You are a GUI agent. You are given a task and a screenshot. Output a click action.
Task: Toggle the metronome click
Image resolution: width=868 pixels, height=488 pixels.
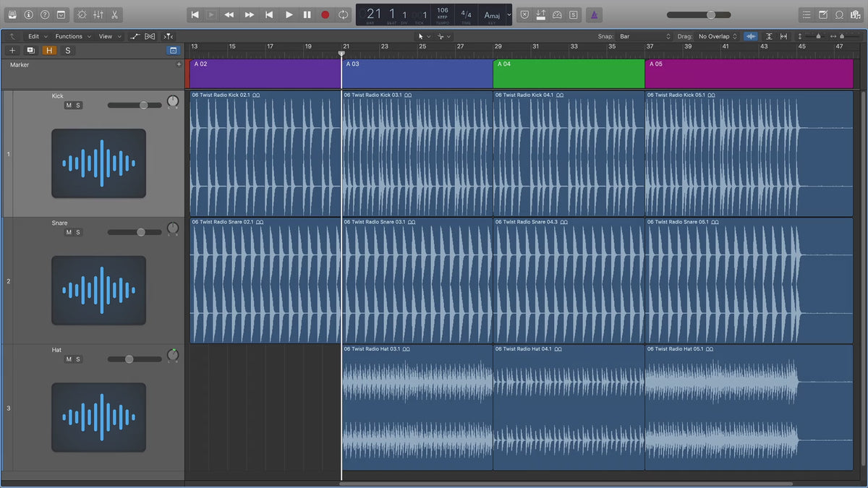tap(593, 14)
